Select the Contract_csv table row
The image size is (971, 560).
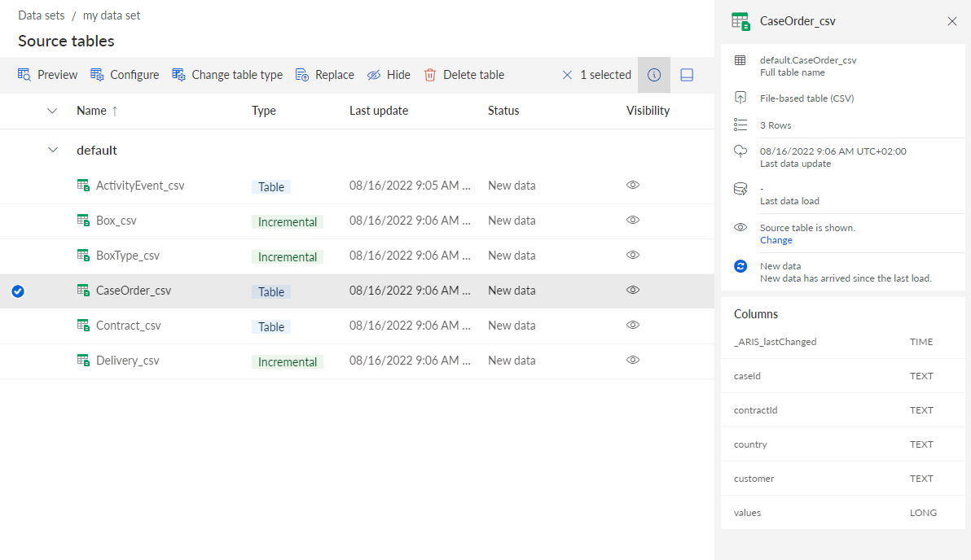[x=357, y=326]
